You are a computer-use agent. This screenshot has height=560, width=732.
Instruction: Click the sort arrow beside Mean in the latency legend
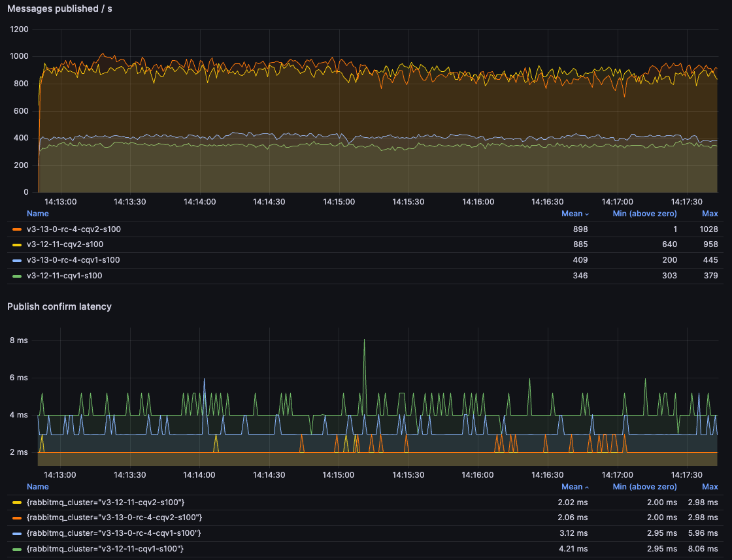coord(586,487)
